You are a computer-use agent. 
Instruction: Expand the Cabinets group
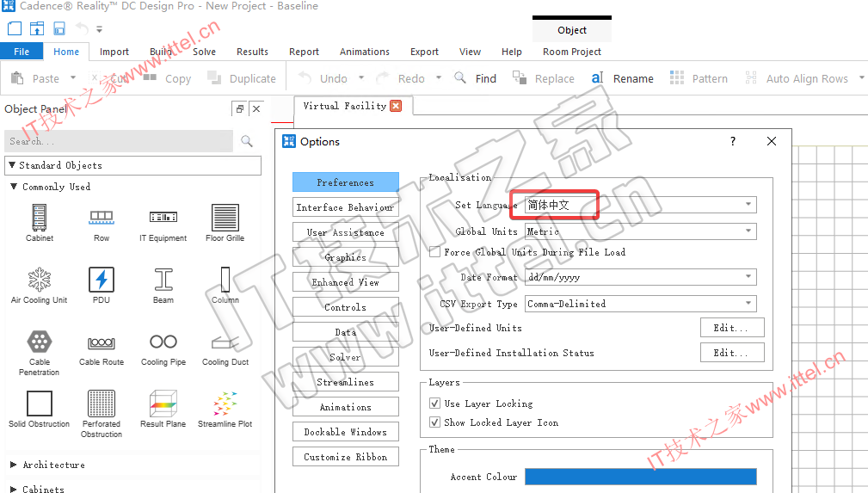tap(14, 489)
